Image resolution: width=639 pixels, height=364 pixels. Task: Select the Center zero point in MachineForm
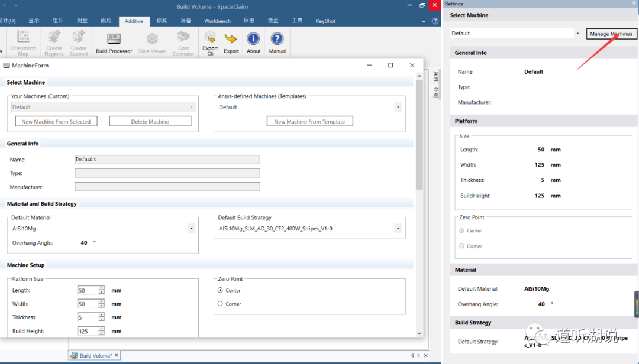[x=220, y=290]
